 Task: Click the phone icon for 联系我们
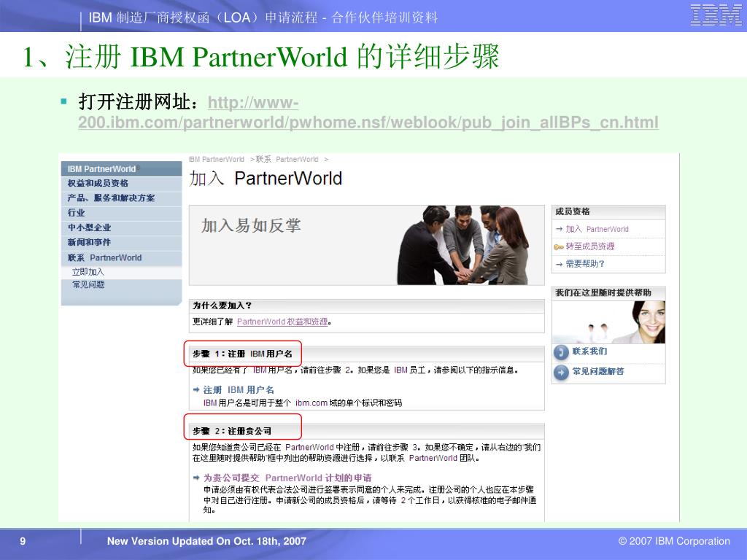coord(561,352)
